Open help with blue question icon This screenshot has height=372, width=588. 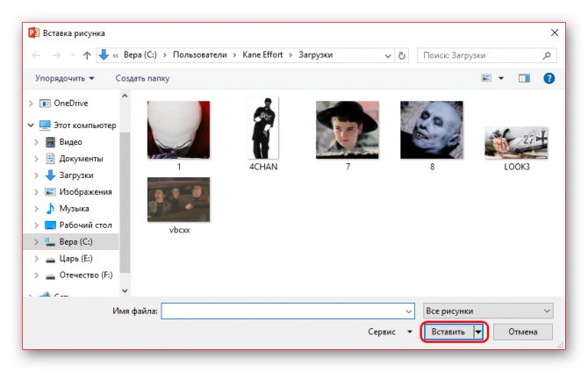click(x=549, y=78)
